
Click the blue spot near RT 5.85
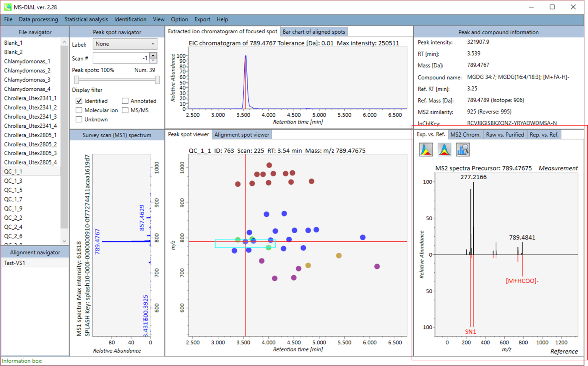click(363, 238)
